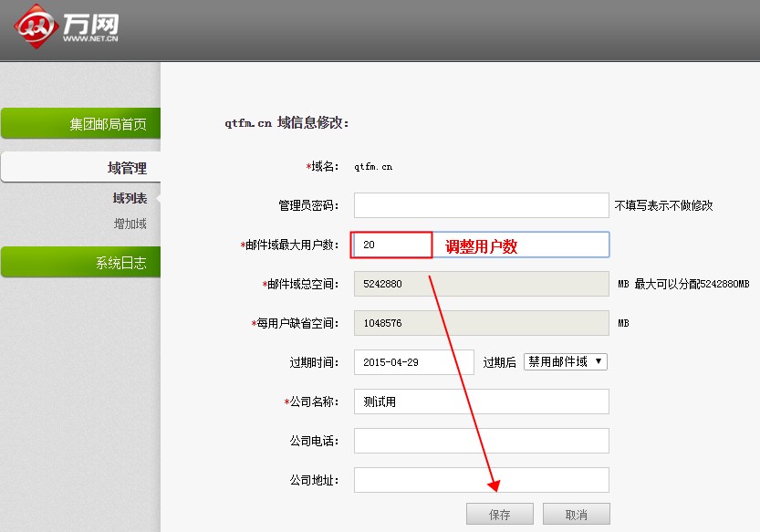Go to the 增加域 submenu link
The width and height of the screenshot is (760, 532).
point(130,224)
